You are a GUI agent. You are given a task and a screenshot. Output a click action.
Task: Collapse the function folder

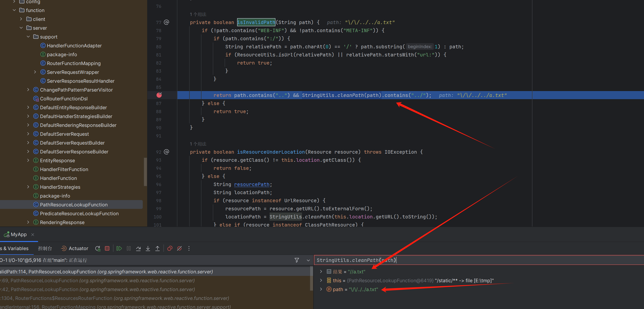[14, 10]
